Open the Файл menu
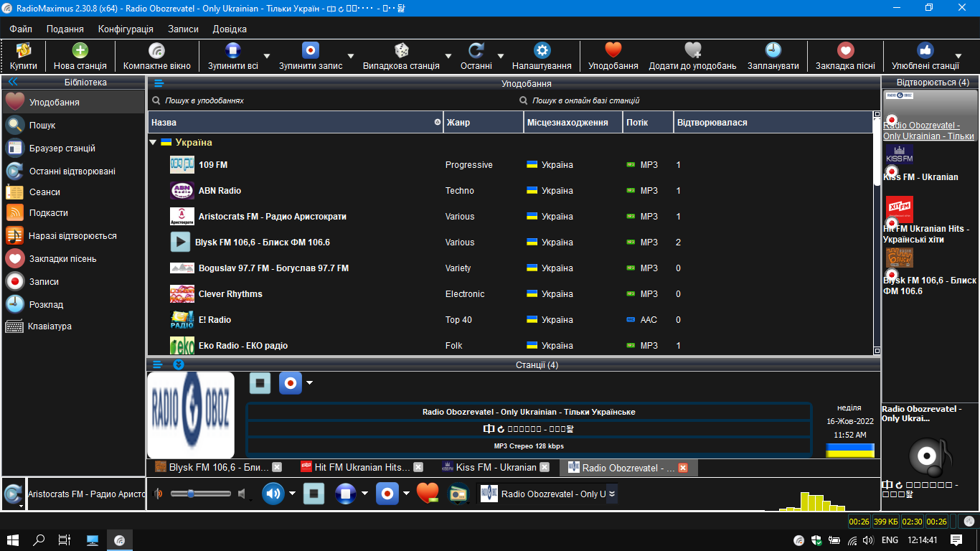The width and height of the screenshot is (980, 551). 21,29
